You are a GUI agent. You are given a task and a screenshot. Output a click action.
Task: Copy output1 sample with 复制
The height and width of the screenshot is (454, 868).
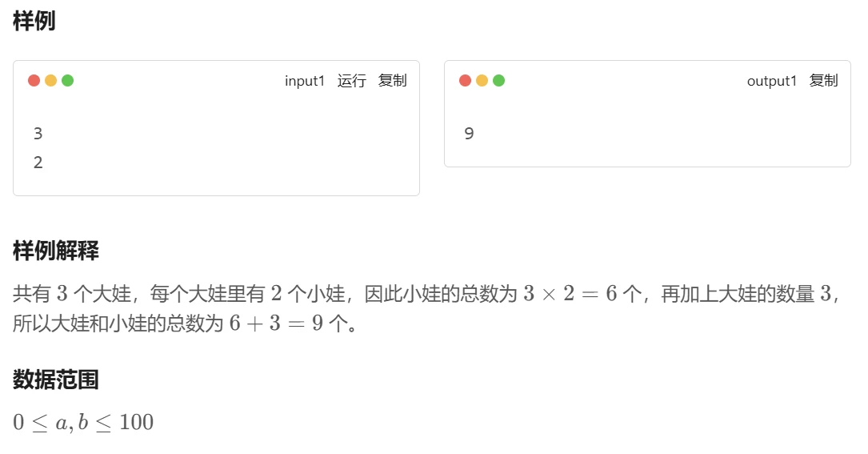[824, 81]
